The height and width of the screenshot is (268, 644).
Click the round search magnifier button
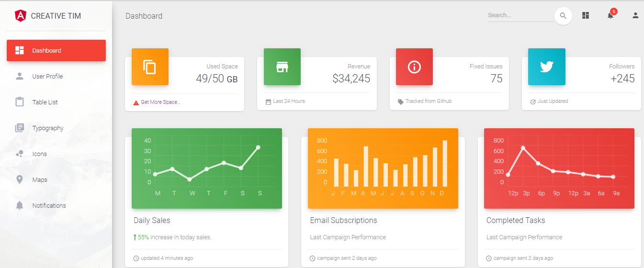point(563,16)
